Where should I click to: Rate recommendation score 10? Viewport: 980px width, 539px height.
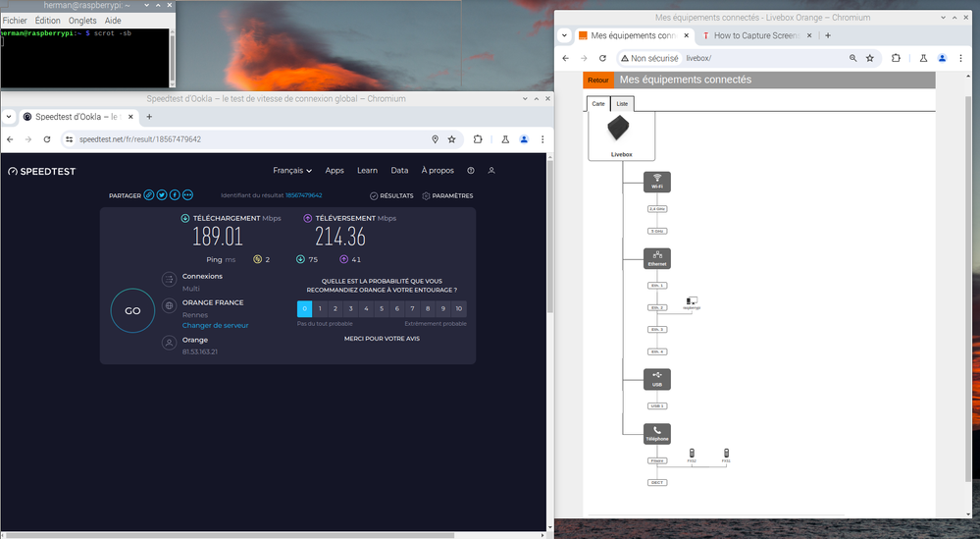(458, 308)
